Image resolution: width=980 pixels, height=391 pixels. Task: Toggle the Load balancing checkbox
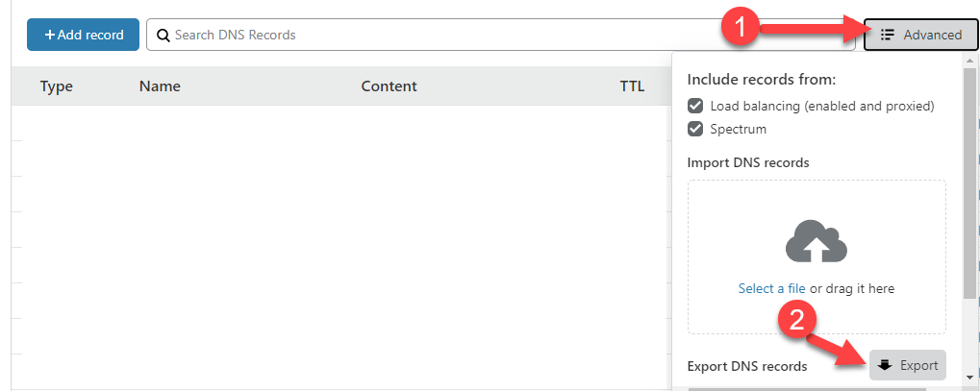pyautogui.click(x=695, y=106)
